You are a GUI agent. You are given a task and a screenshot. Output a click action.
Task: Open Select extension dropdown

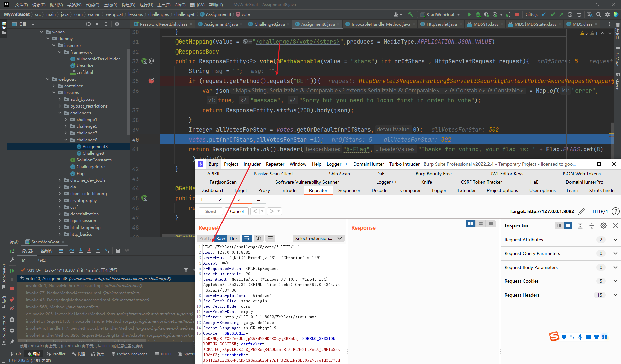click(x=318, y=238)
